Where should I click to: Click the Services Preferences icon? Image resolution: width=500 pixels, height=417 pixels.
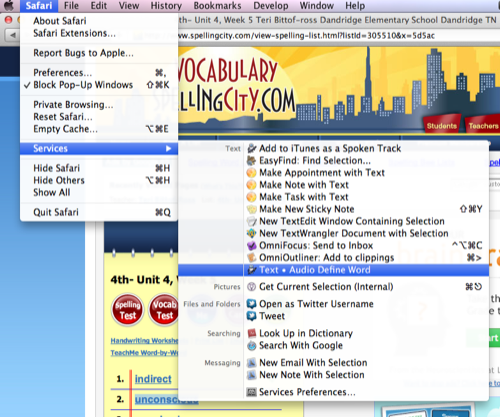(252, 392)
